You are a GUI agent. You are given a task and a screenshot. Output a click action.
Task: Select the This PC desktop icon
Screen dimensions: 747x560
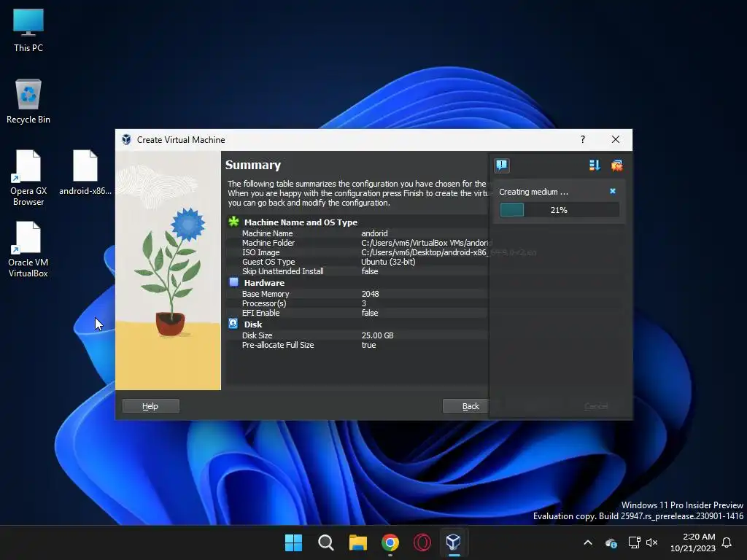point(28,30)
